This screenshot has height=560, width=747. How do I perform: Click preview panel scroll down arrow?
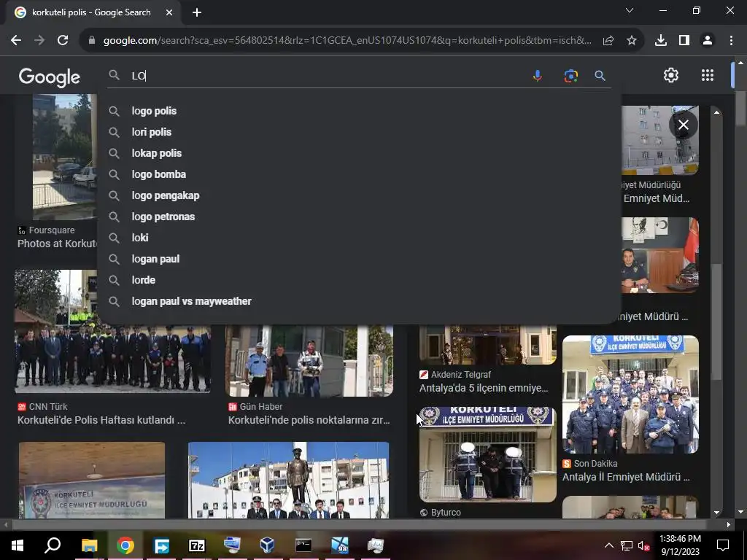pos(716,513)
